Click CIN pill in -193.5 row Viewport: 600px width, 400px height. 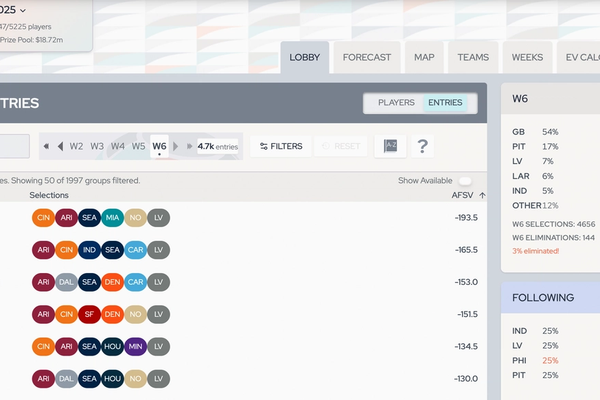(43, 218)
